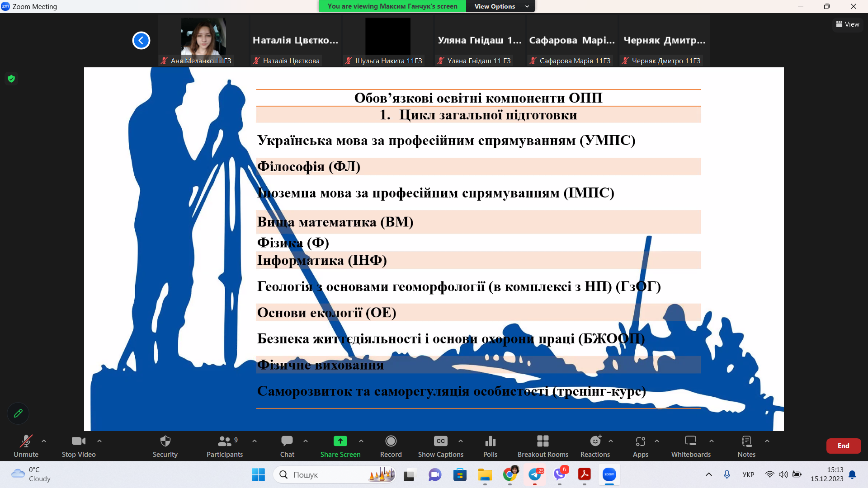
Task: Open the View layout menu
Action: pos(848,24)
